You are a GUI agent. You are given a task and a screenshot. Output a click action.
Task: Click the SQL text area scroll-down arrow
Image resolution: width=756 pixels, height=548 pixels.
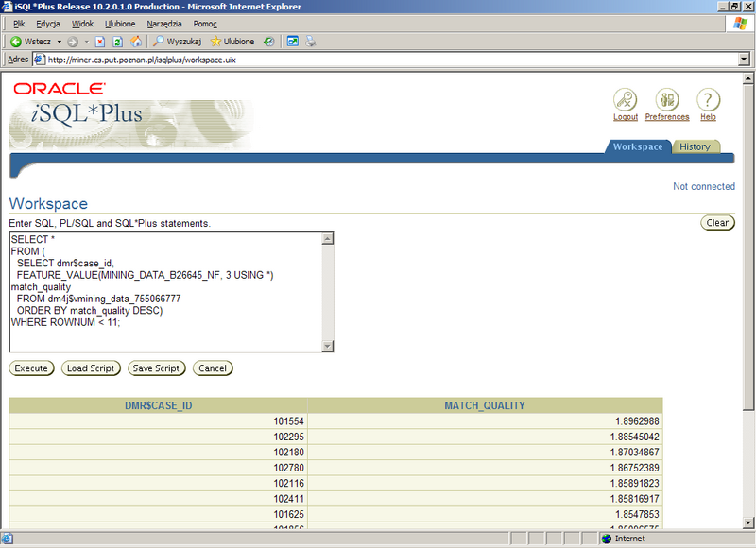click(x=327, y=346)
